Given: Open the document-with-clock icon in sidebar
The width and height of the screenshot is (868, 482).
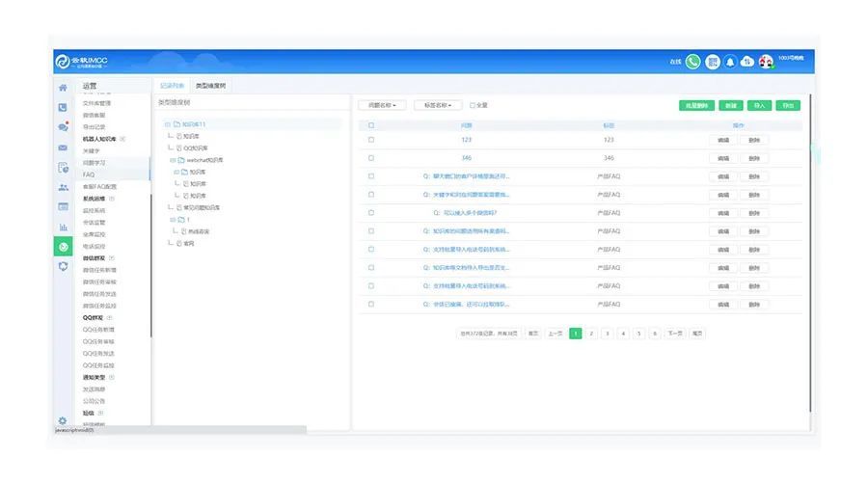Looking at the screenshot, I should coord(63,167).
